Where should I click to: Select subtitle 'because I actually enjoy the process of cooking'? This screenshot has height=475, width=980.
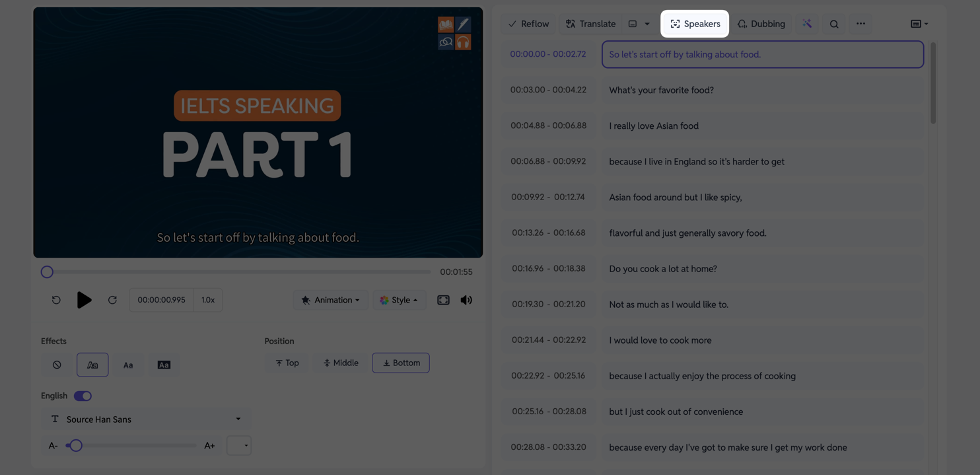(x=763, y=375)
